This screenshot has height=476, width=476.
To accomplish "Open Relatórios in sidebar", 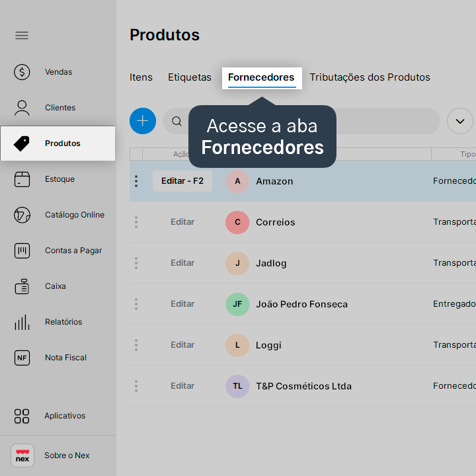I will coord(63,322).
